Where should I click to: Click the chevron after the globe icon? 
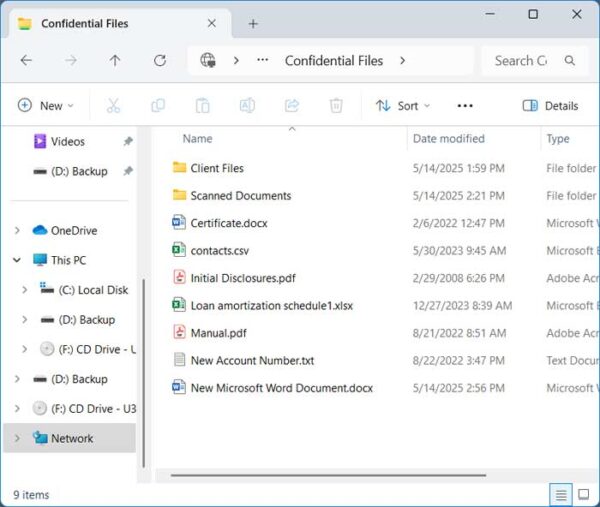tap(236, 60)
